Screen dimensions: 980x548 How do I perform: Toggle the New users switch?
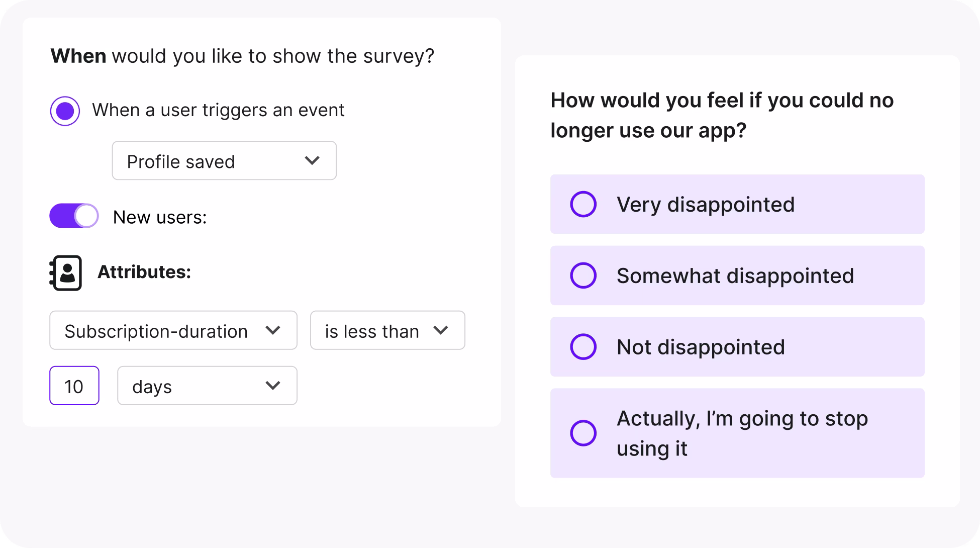(x=74, y=216)
